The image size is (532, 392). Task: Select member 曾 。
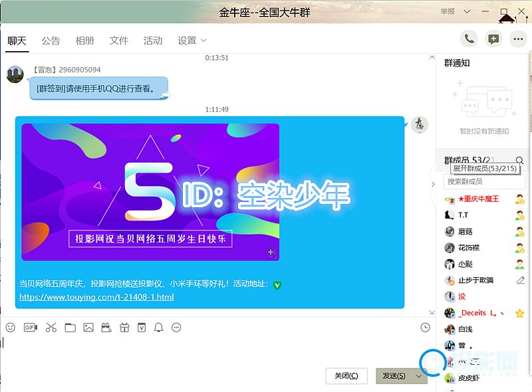click(465, 345)
